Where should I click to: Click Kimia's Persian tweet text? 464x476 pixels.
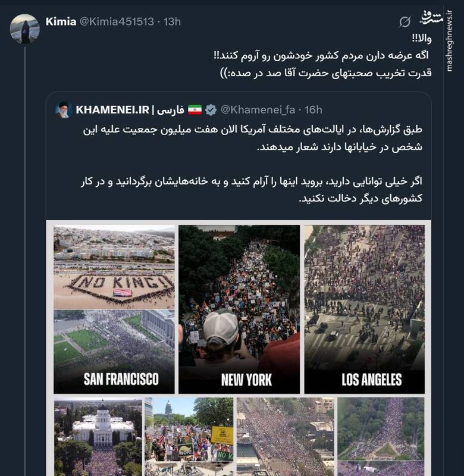(323, 56)
